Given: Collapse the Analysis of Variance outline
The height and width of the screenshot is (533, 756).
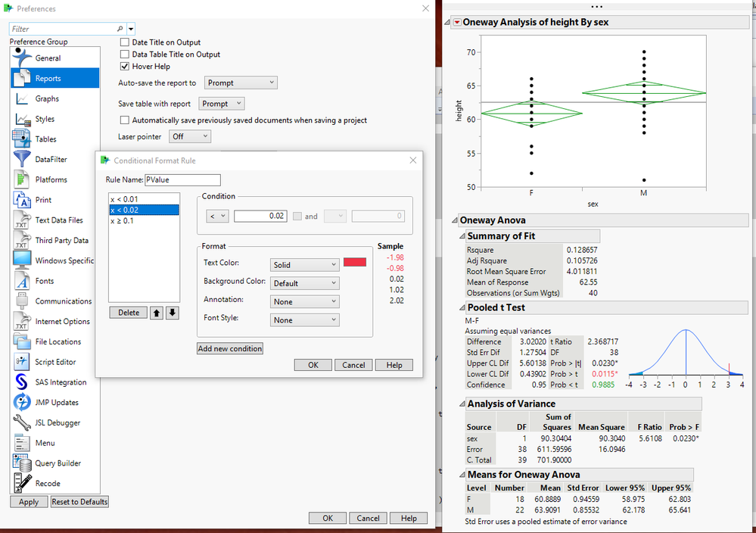Looking at the screenshot, I should click(x=462, y=404).
